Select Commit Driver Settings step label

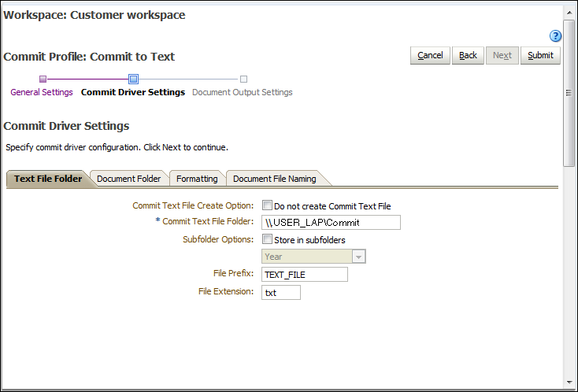[x=133, y=92]
